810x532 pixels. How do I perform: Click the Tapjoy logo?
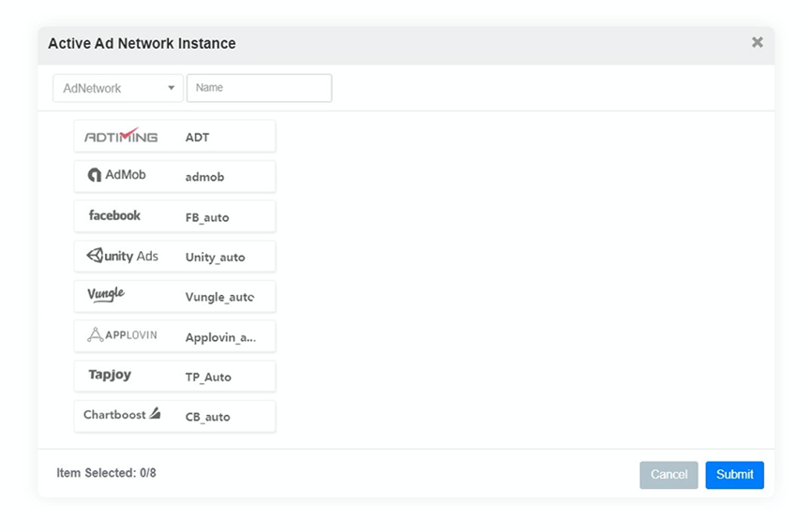110,375
